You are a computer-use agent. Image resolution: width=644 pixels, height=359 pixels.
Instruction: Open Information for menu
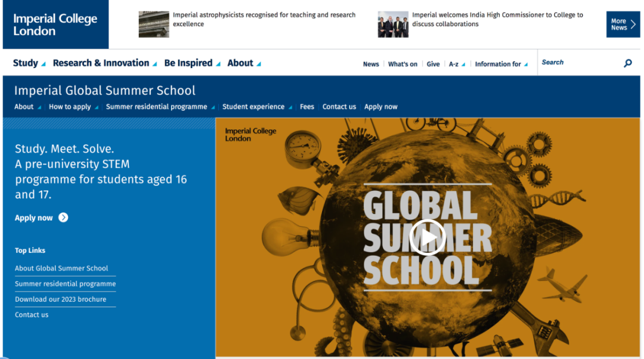click(x=498, y=64)
